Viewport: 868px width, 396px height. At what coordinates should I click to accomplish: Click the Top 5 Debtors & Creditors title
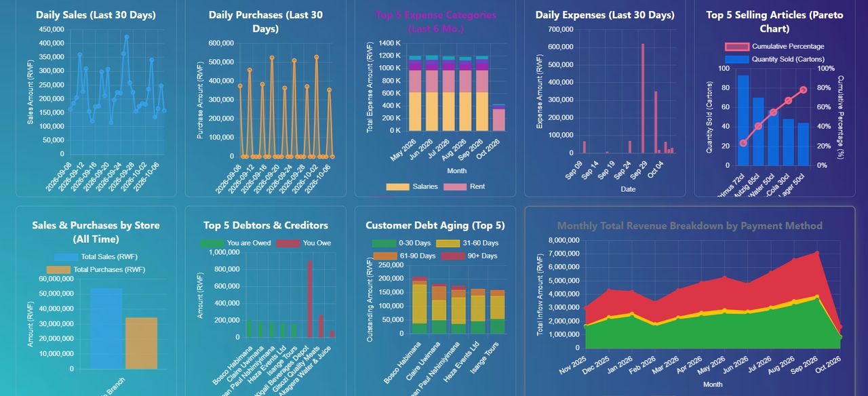265,225
